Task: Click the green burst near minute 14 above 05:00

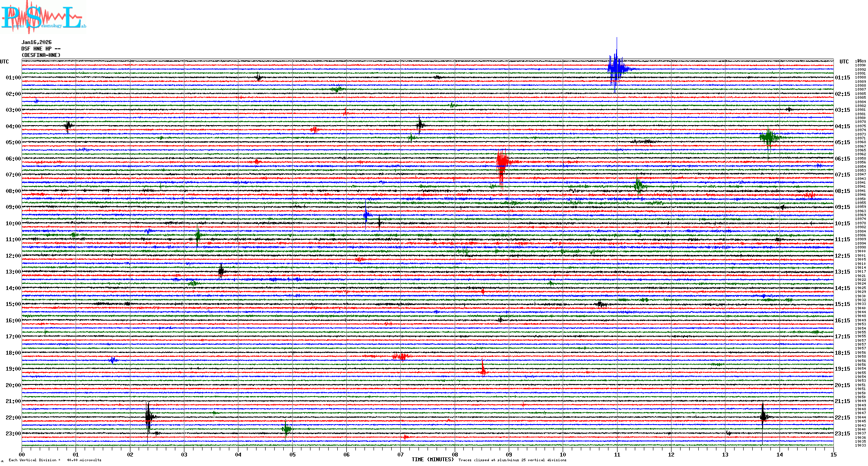Action: (x=768, y=138)
